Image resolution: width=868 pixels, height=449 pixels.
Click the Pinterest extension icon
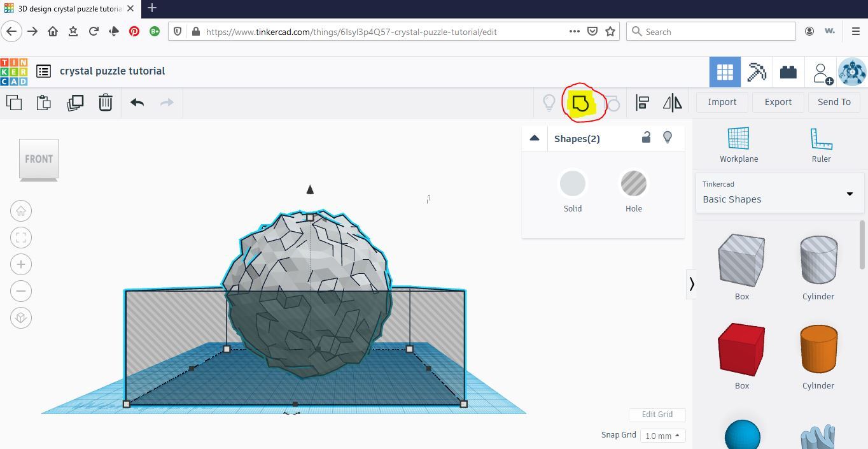point(134,31)
